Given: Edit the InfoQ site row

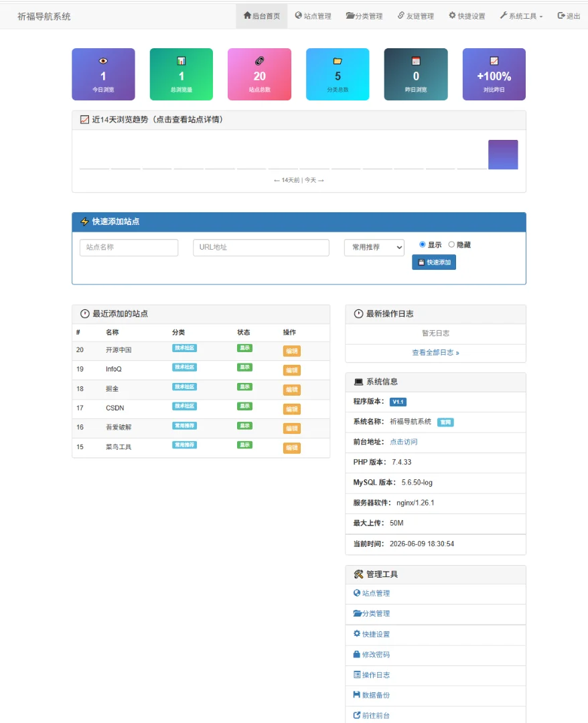Looking at the screenshot, I should point(292,370).
